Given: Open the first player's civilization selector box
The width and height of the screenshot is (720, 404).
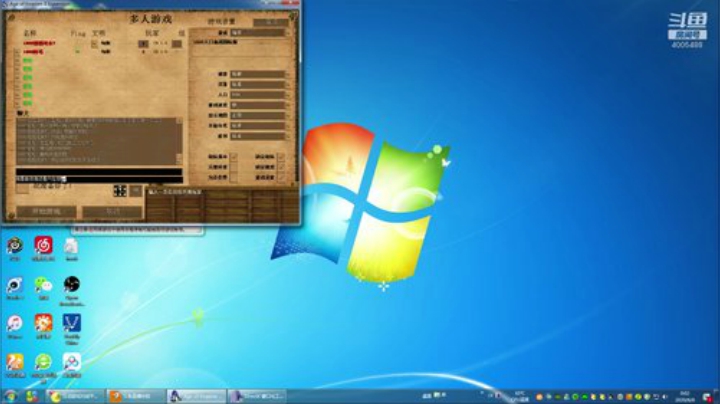Looking at the screenshot, I should [94, 44].
